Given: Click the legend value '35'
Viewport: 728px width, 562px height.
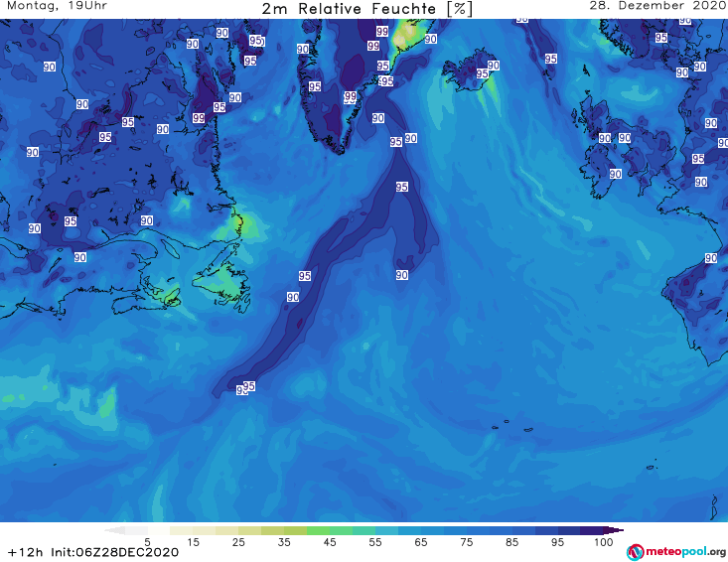Looking at the screenshot, I should point(284,542).
